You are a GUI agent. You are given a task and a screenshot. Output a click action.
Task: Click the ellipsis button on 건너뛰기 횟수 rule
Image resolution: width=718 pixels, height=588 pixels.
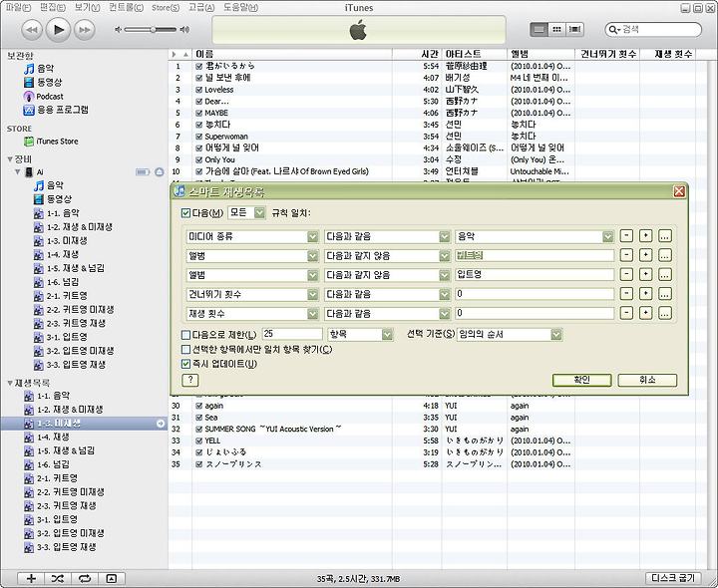(665, 294)
